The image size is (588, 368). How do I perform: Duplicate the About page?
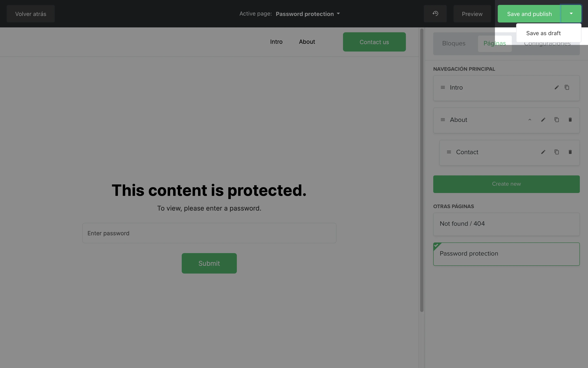click(x=557, y=120)
